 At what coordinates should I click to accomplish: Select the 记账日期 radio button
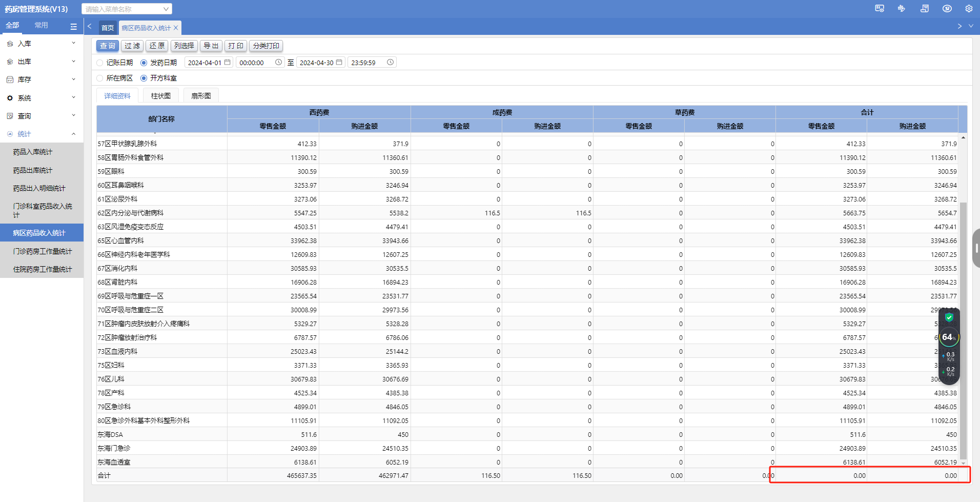click(100, 63)
